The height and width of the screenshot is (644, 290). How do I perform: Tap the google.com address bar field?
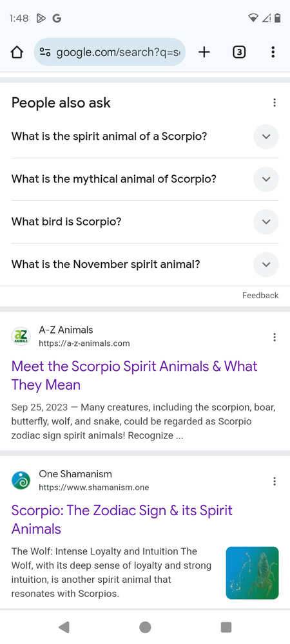point(110,52)
